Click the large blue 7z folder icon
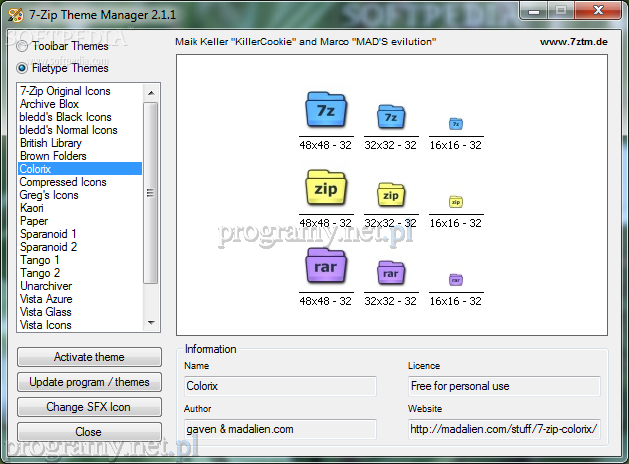 (x=325, y=110)
